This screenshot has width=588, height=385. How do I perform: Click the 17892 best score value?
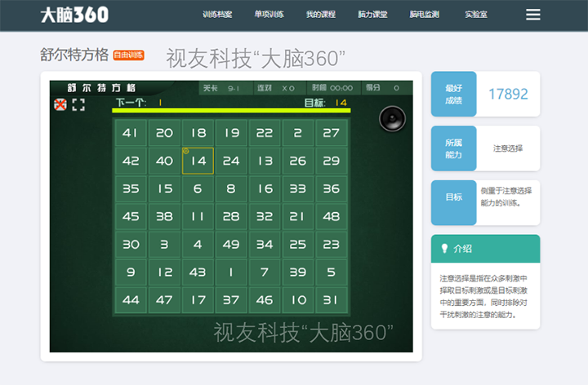point(508,95)
